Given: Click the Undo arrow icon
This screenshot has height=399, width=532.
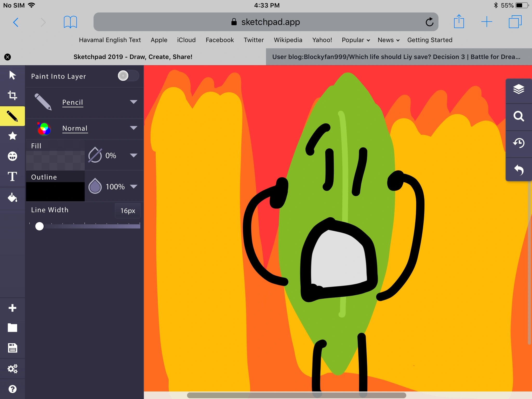Looking at the screenshot, I should click(518, 170).
